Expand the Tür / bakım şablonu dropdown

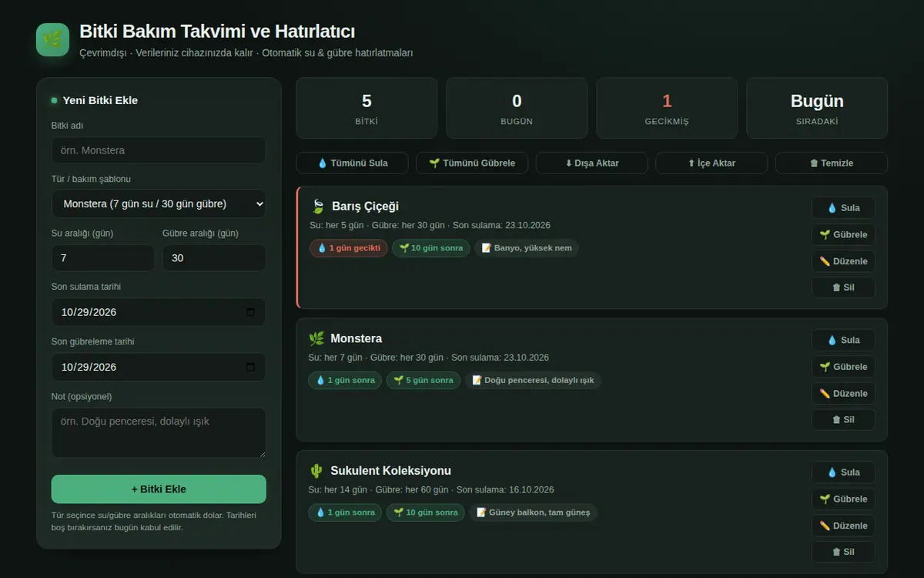click(159, 204)
